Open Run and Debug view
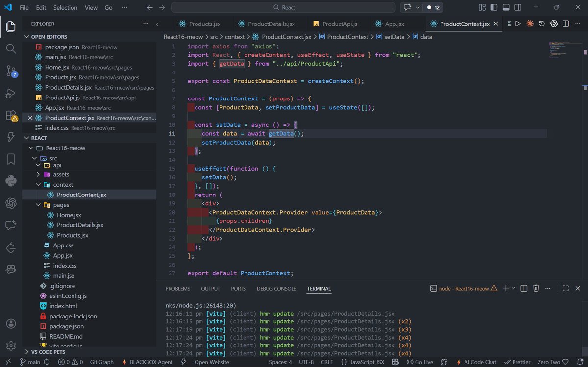 pos(11,94)
